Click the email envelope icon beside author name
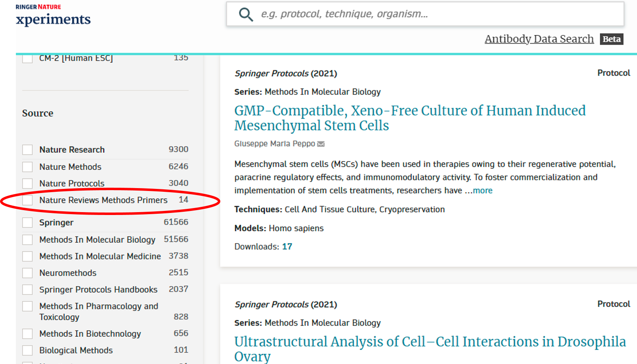Screen dimensions: 637x364 tap(321, 144)
